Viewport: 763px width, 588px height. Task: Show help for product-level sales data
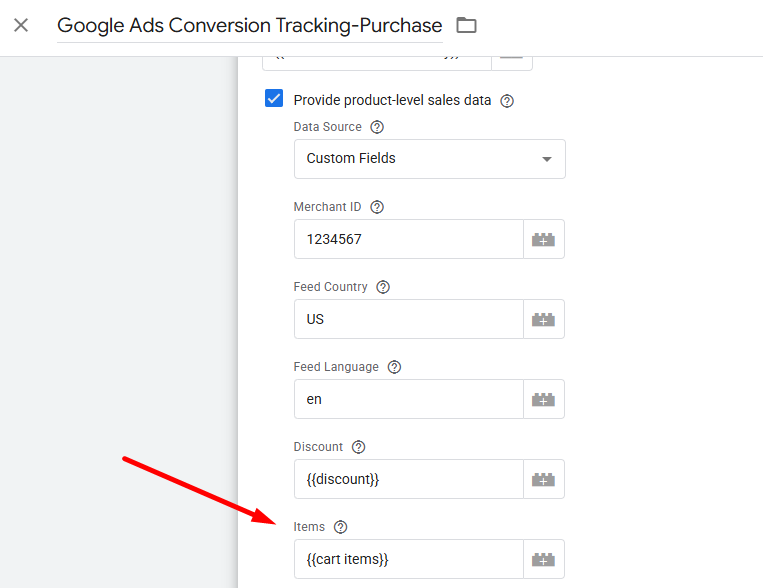coord(507,101)
